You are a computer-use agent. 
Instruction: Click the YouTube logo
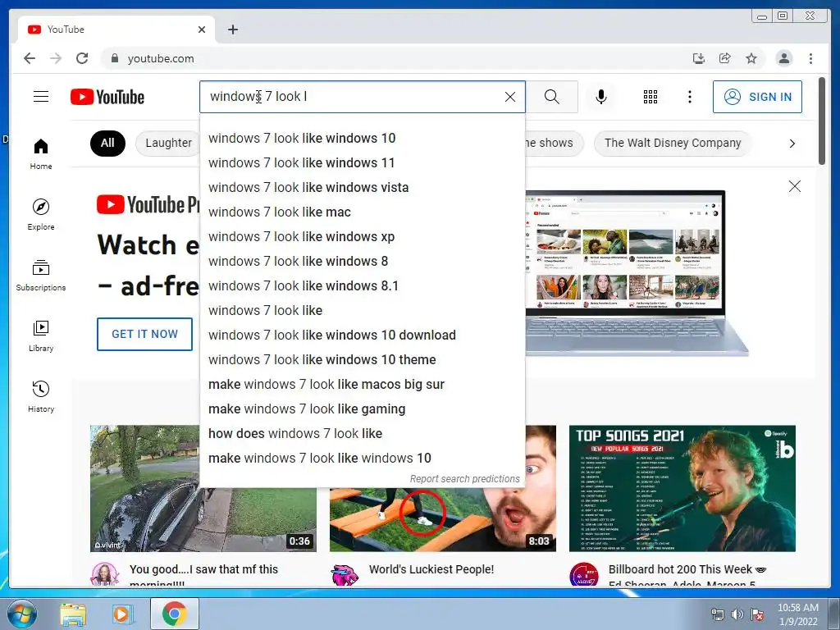107,97
